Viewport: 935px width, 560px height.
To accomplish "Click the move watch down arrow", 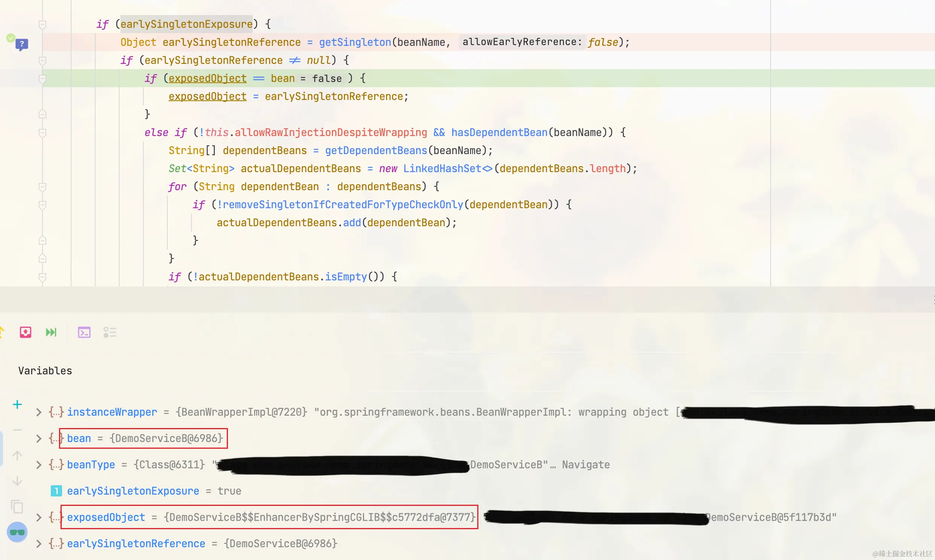I will [17, 481].
